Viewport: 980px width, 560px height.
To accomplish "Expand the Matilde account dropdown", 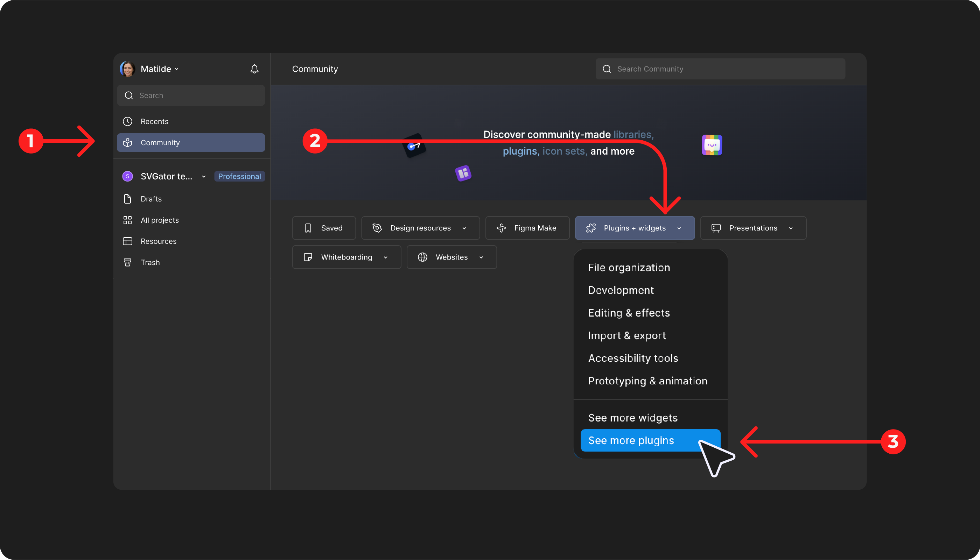I will click(x=176, y=69).
